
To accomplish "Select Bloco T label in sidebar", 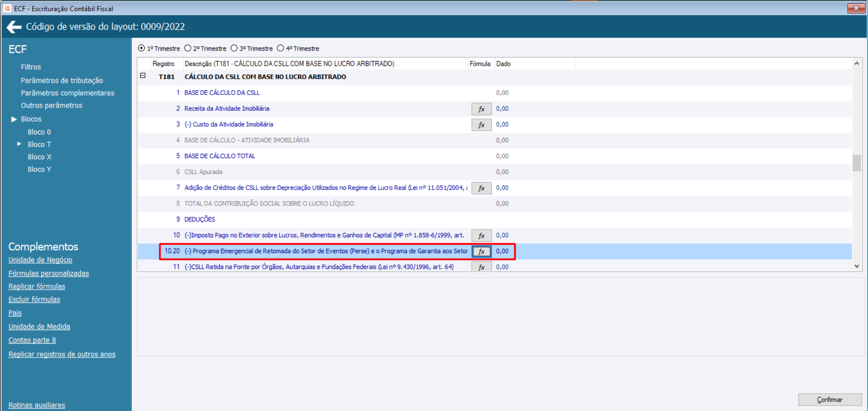I will click(39, 144).
